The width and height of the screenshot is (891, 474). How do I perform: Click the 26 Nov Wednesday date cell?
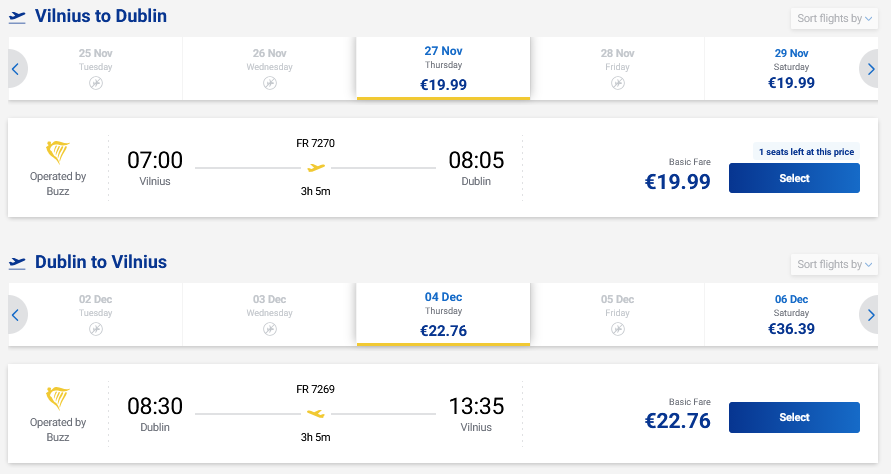click(x=270, y=68)
